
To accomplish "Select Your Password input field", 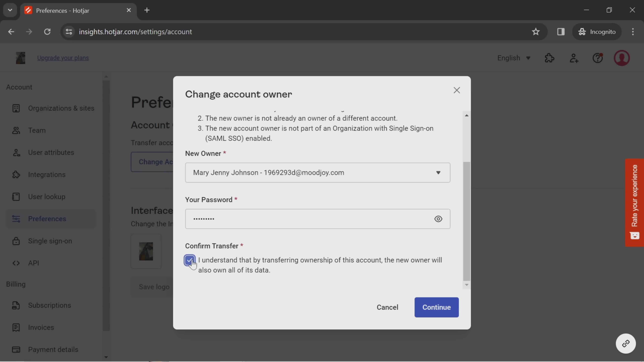I will [x=318, y=219].
